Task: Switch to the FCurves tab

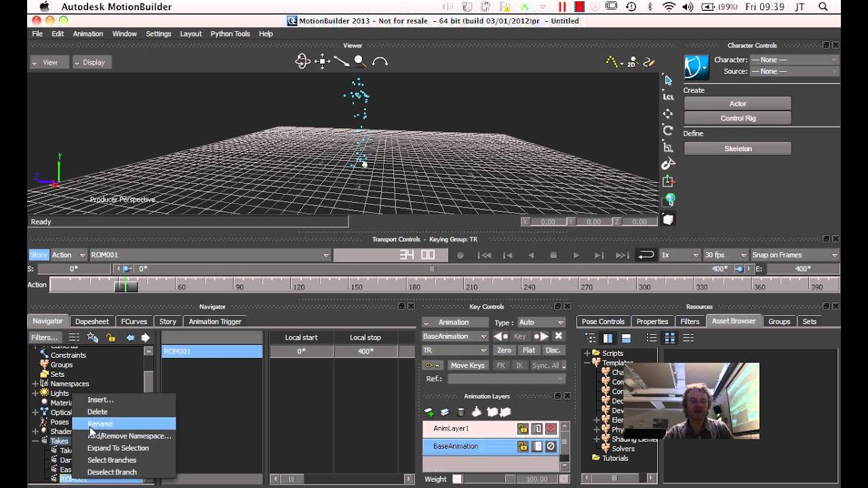Action: [x=134, y=321]
